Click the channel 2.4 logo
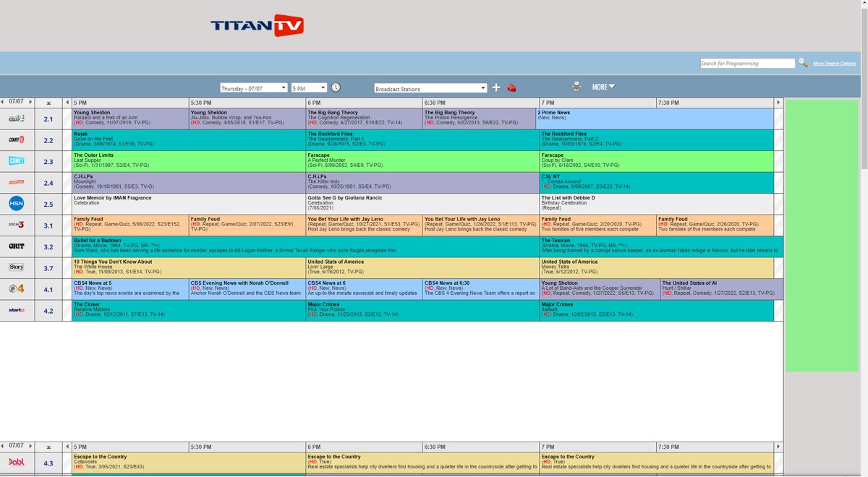This screenshot has width=868, height=477. click(17, 182)
